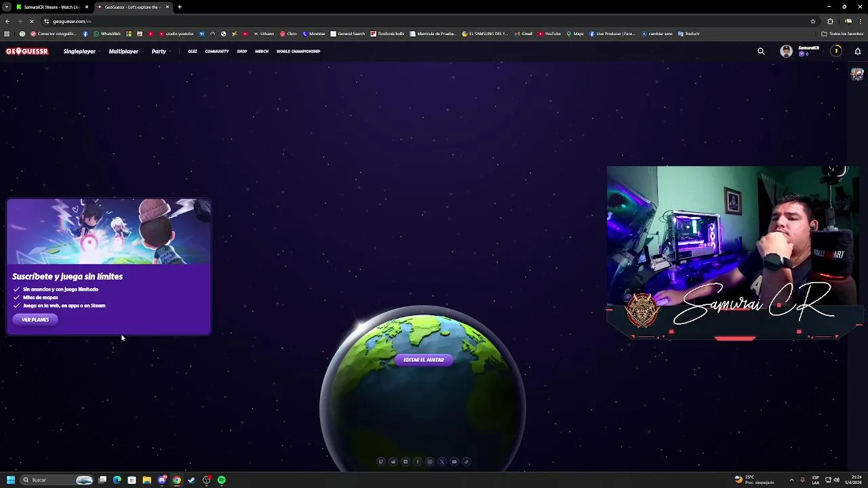This screenshot has height=488, width=868.
Task: Open the Traducir bookmark
Action: [x=689, y=34]
